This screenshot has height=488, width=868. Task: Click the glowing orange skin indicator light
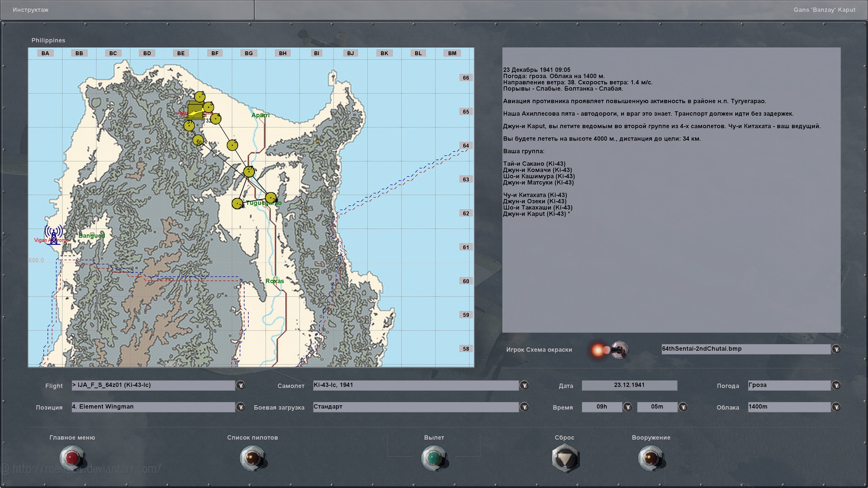[x=598, y=350]
